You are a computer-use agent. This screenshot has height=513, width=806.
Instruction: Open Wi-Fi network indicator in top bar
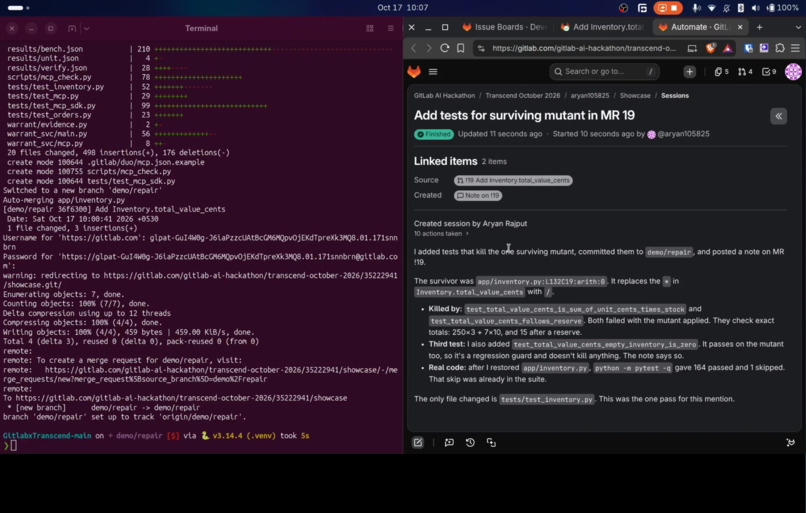[711, 8]
